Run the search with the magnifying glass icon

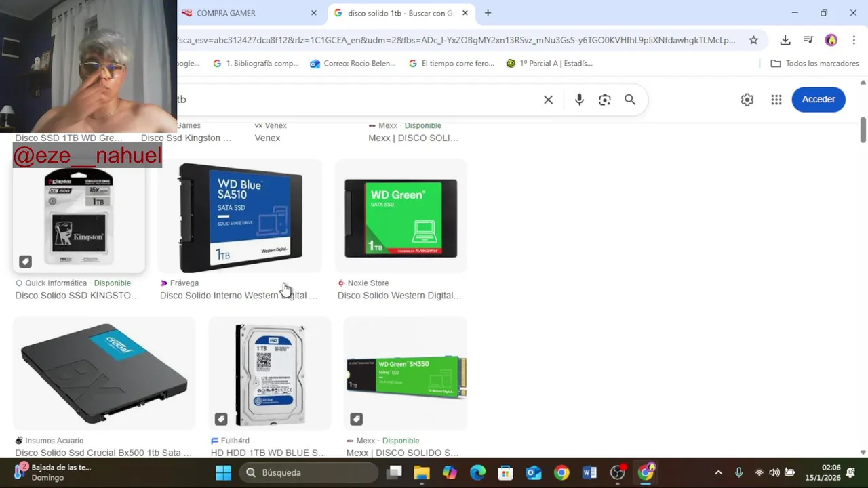pyautogui.click(x=630, y=100)
